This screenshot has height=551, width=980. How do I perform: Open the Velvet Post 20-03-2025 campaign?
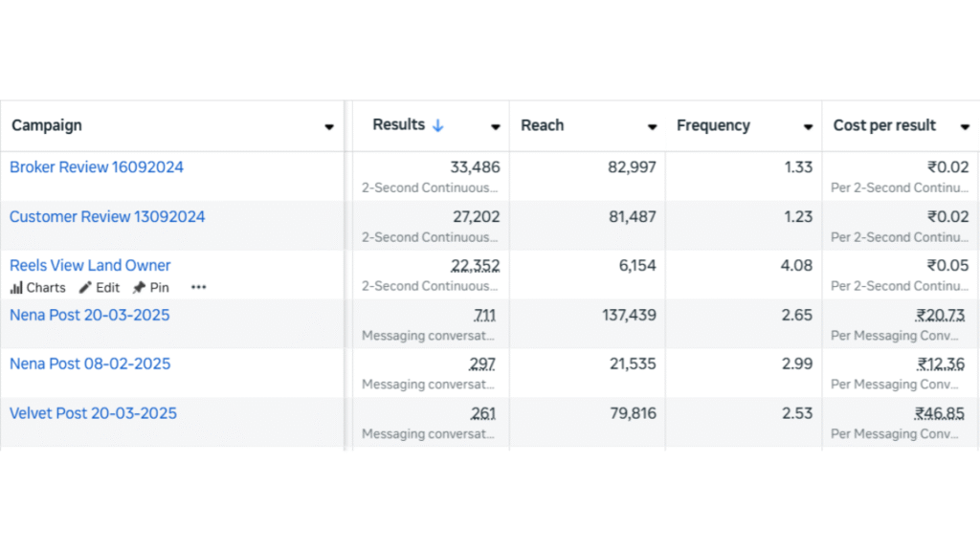pyautogui.click(x=93, y=413)
